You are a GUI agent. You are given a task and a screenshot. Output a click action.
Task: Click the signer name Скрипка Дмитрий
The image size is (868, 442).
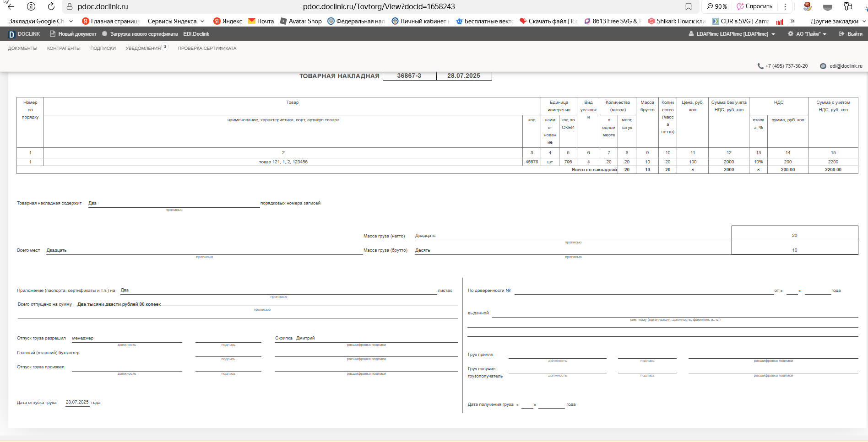(x=295, y=338)
